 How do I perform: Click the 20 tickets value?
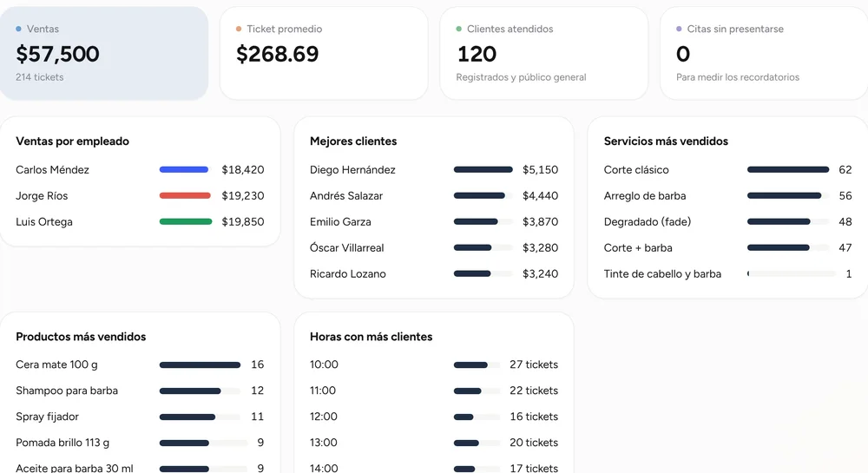tap(534, 443)
